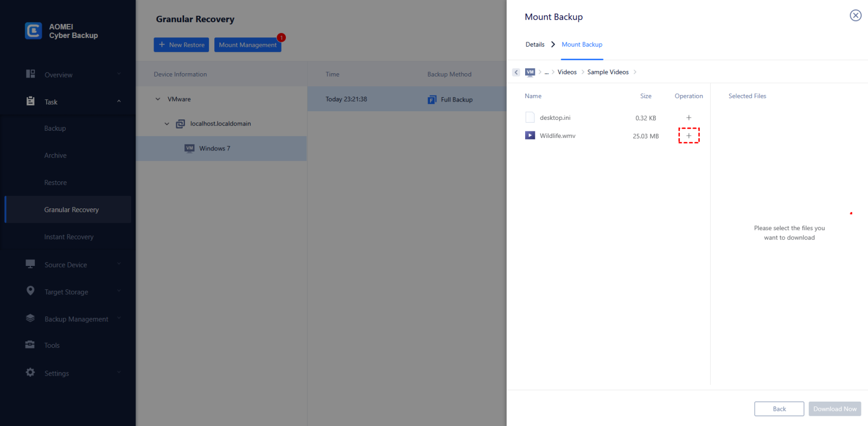The width and height of the screenshot is (868, 426).
Task: Click the Device Information column header
Action: [180, 74]
